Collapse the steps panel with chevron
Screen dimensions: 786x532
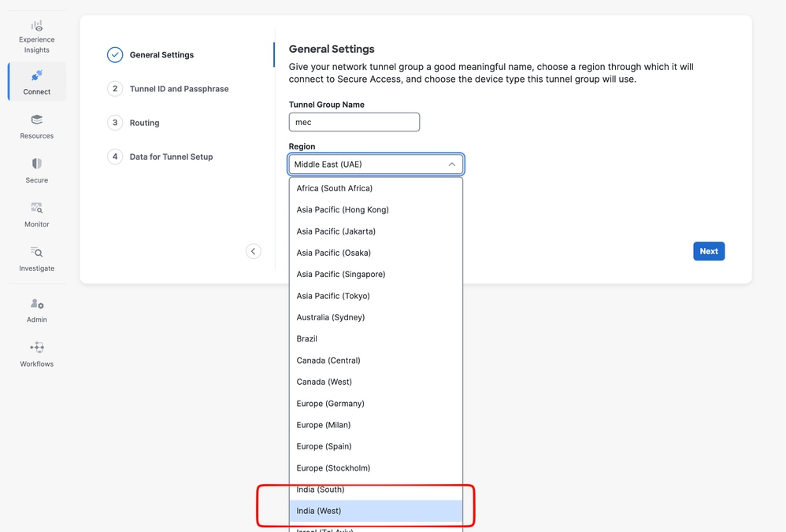pos(253,251)
